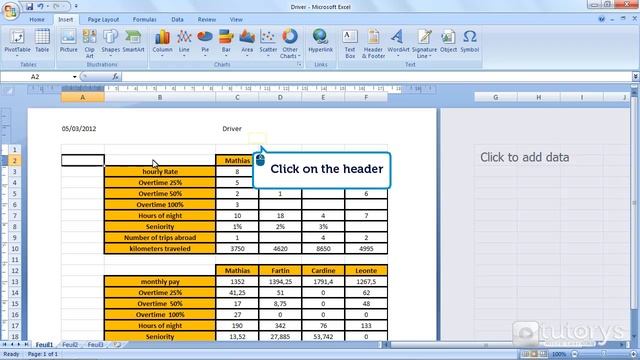Open the Signature Line dropdown arrow

click(430, 56)
